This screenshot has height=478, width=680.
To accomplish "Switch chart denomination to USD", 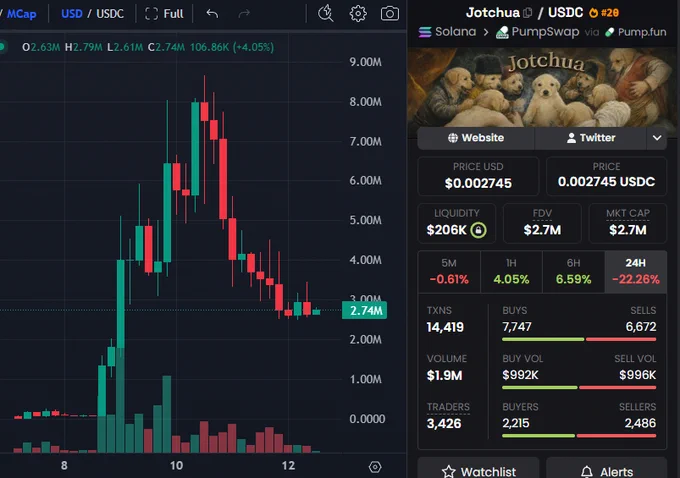I will click(x=72, y=14).
